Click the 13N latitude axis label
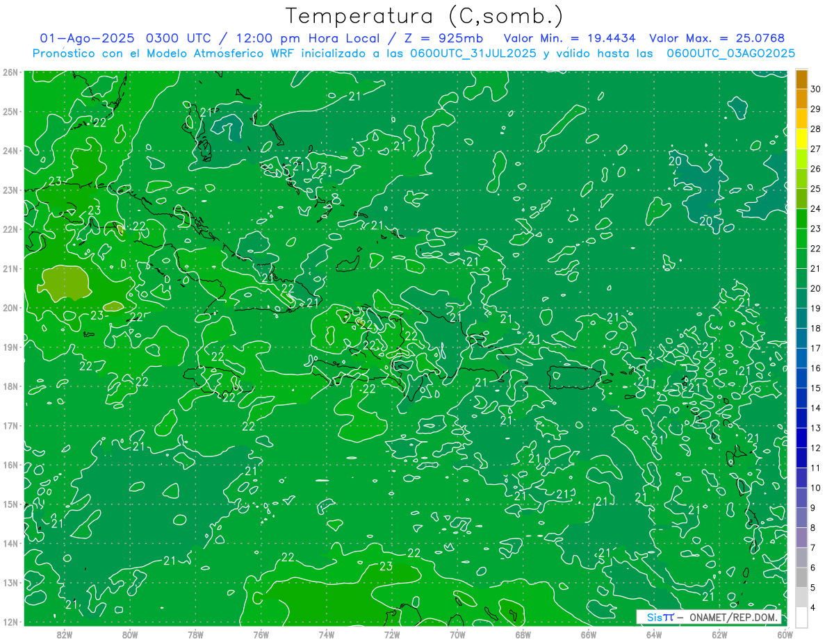Image resolution: width=834 pixels, height=644 pixels. click(10, 582)
